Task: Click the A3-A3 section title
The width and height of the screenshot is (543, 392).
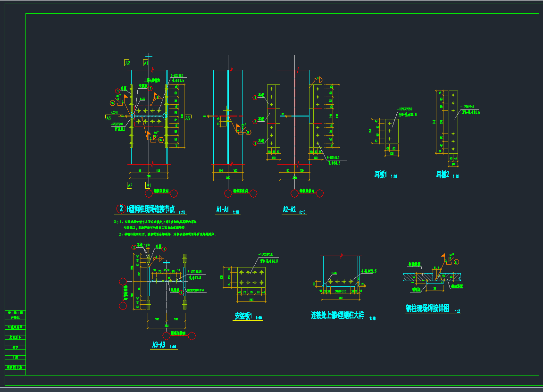Action: click(x=158, y=345)
